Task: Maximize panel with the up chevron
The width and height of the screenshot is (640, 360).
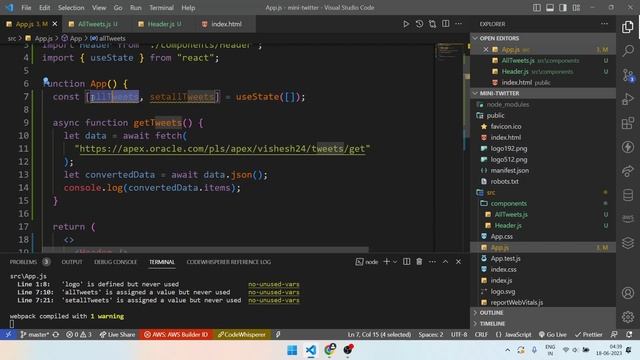Action: coord(445,262)
